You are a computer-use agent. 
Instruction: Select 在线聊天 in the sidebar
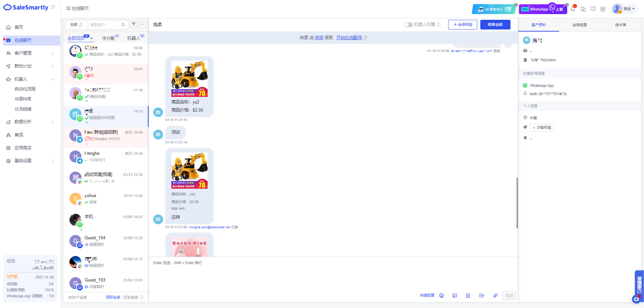(32, 40)
